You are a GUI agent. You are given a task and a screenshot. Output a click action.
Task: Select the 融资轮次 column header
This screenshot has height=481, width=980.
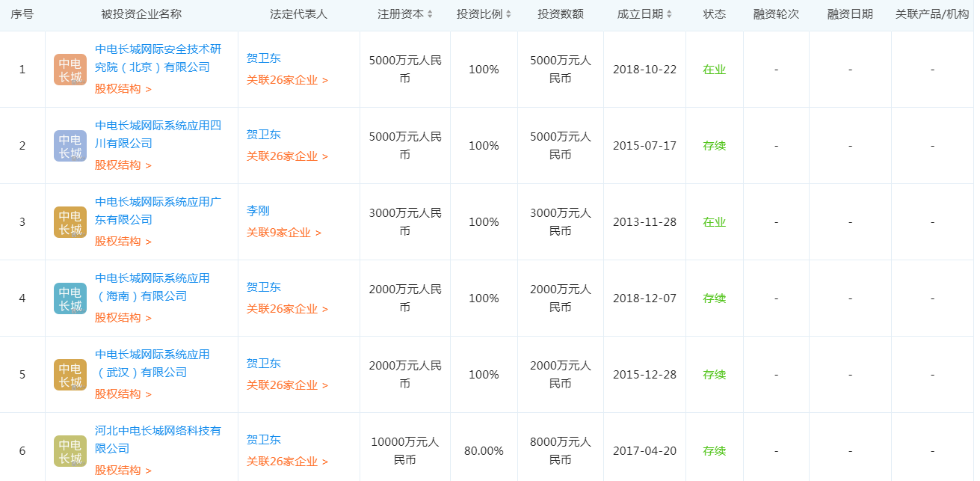(x=776, y=14)
